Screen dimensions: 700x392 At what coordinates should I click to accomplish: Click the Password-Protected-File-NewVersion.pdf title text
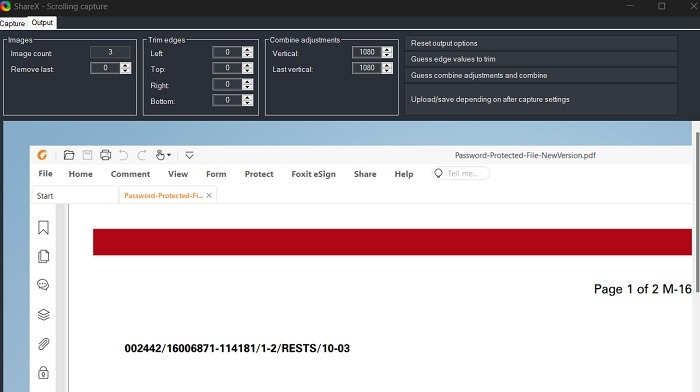coord(525,155)
